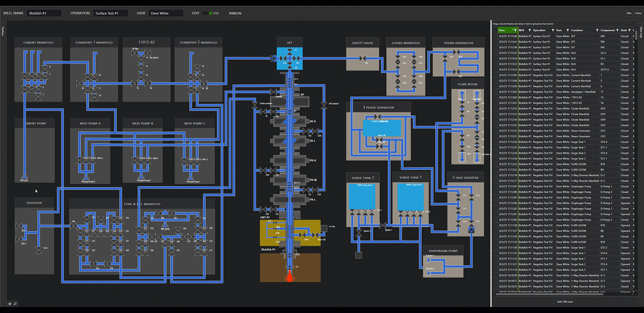Toggle Valve 127 under the separator

coord(379,146)
